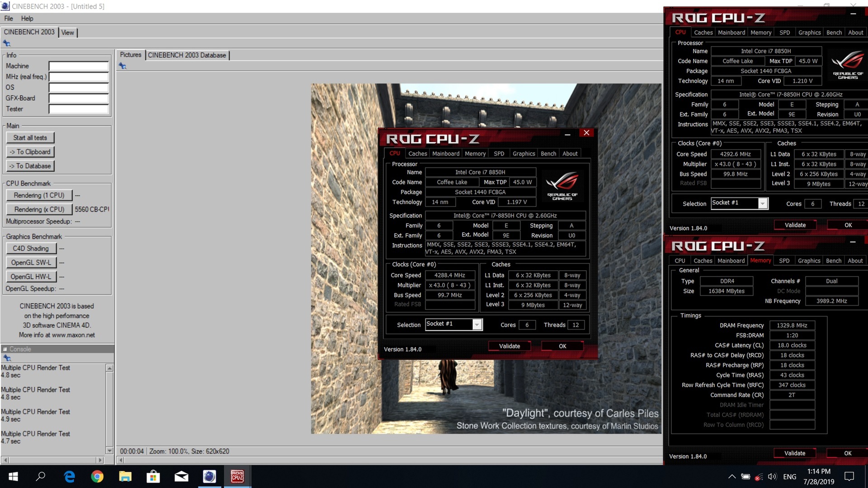Minimize the center ROG CPU-Z window
The width and height of the screenshot is (868, 488).
point(567,134)
